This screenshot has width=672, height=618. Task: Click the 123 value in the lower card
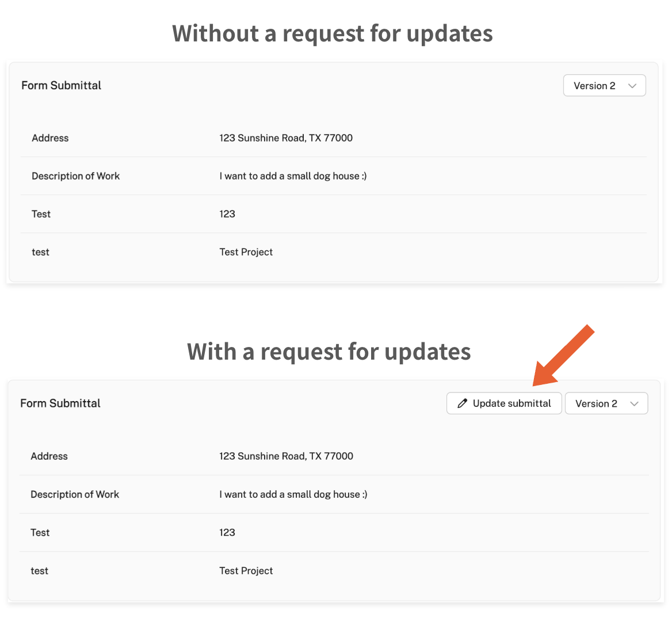(227, 532)
